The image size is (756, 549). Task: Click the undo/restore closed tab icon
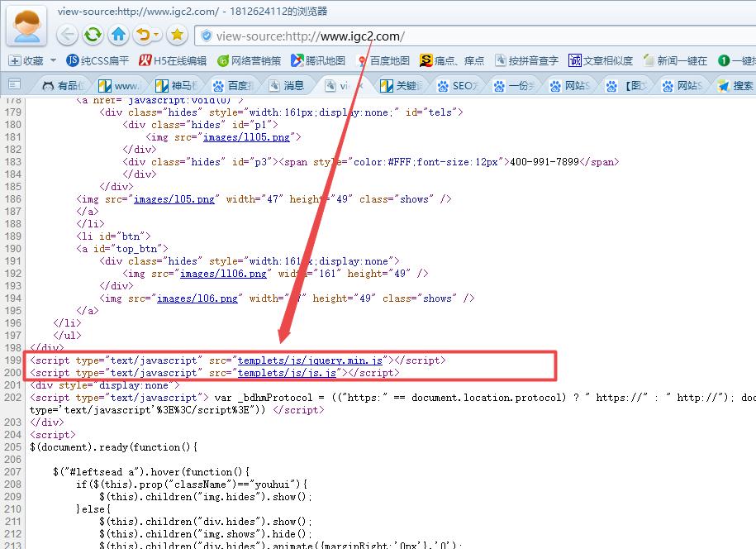pos(143,35)
